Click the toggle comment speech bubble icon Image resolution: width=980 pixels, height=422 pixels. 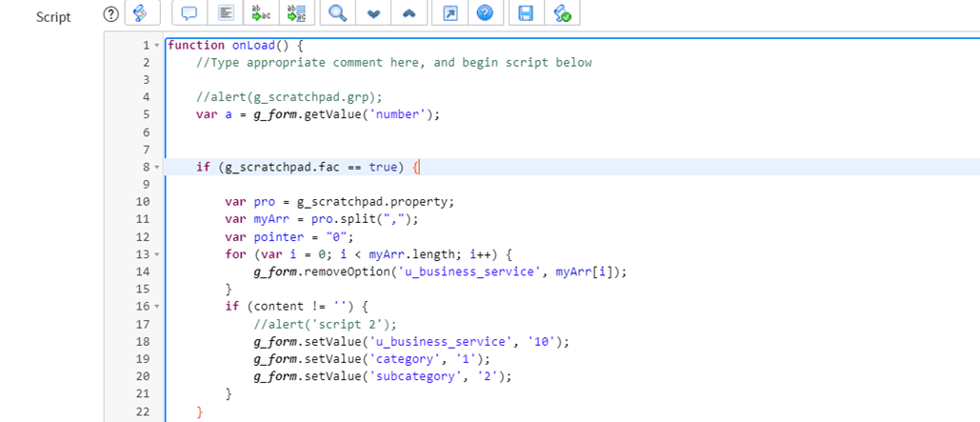tap(190, 13)
